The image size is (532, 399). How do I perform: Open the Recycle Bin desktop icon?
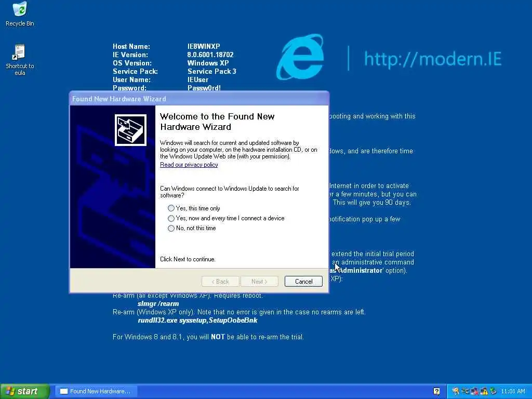click(x=20, y=14)
